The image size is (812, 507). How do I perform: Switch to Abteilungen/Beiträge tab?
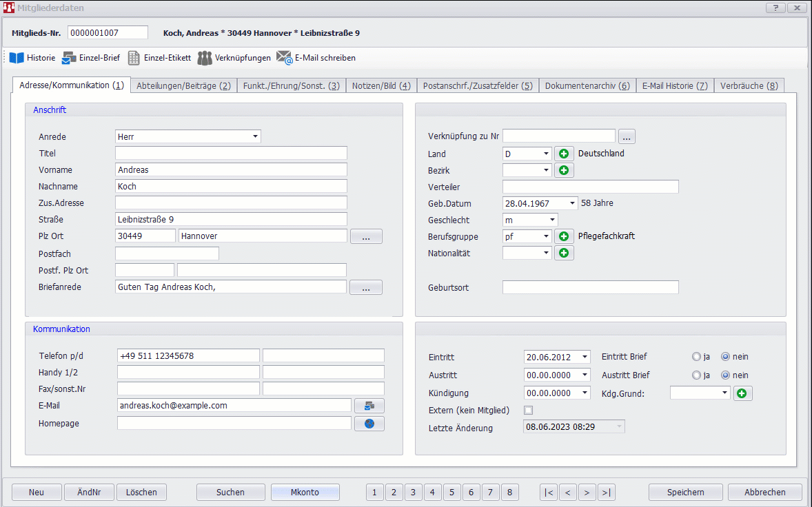tap(183, 86)
